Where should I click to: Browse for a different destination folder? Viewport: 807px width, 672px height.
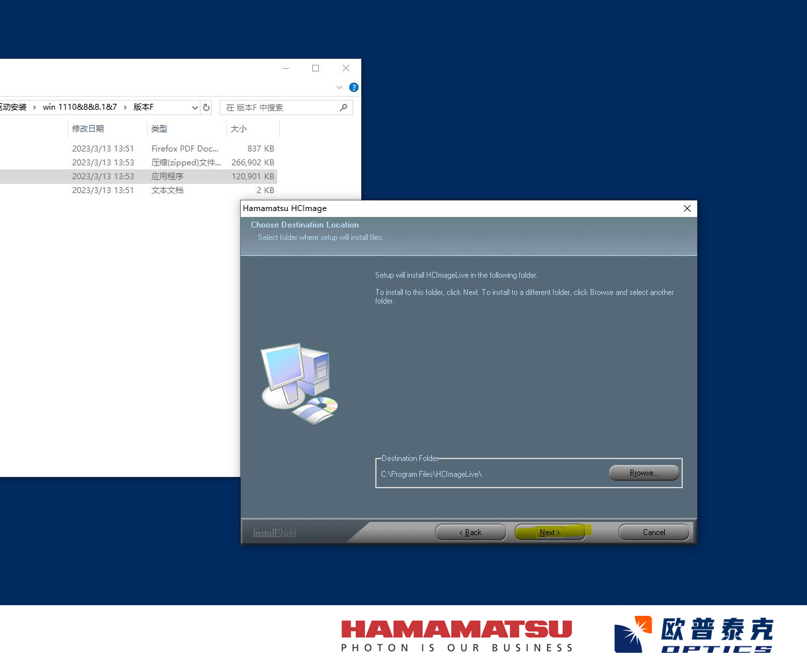tap(644, 473)
